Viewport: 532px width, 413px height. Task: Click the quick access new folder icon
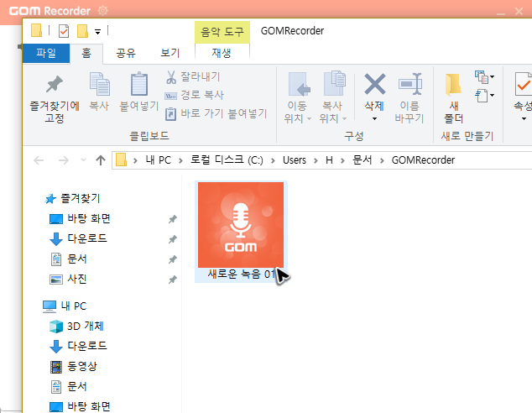[82, 31]
